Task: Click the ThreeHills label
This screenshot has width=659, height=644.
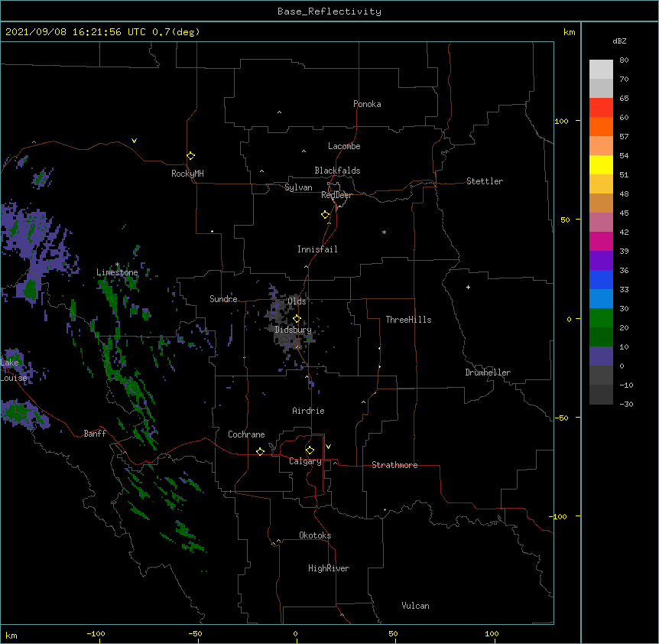Action: tap(408, 320)
